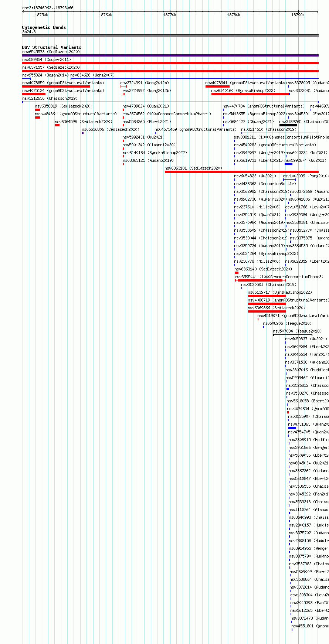The image size is (329, 644).
Task: Open nsv6059837 (Wu2021) variant
Action: pyautogui.click(x=306, y=339)
